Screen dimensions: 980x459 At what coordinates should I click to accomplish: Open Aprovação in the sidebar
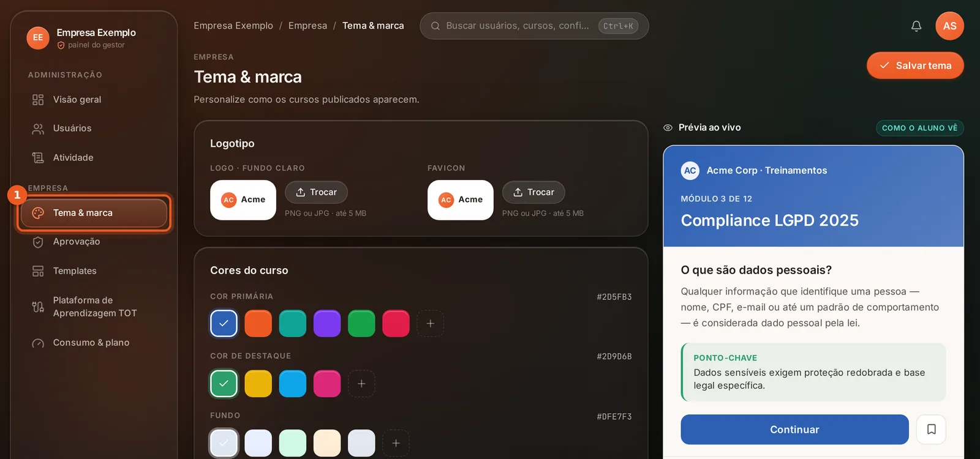pyautogui.click(x=94, y=242)
